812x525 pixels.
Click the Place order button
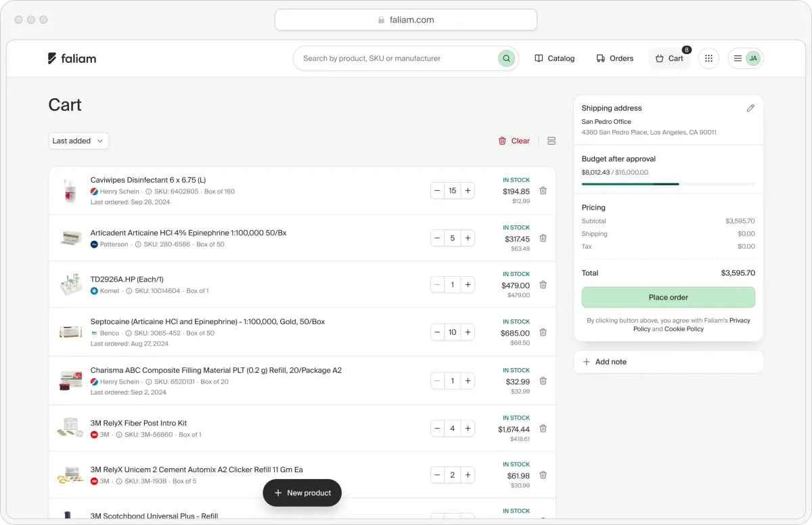669,298
